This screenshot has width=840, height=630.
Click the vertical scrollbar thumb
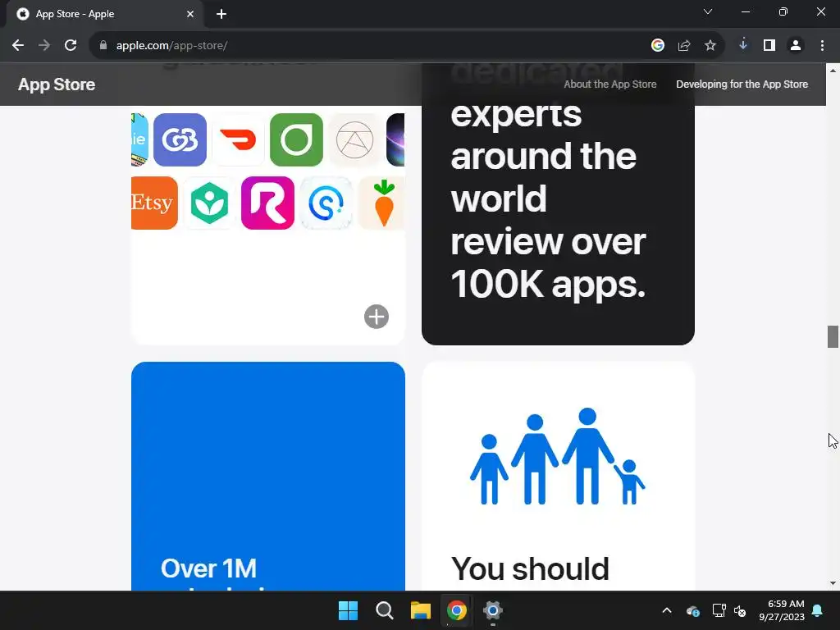click(x=833, y=336)
